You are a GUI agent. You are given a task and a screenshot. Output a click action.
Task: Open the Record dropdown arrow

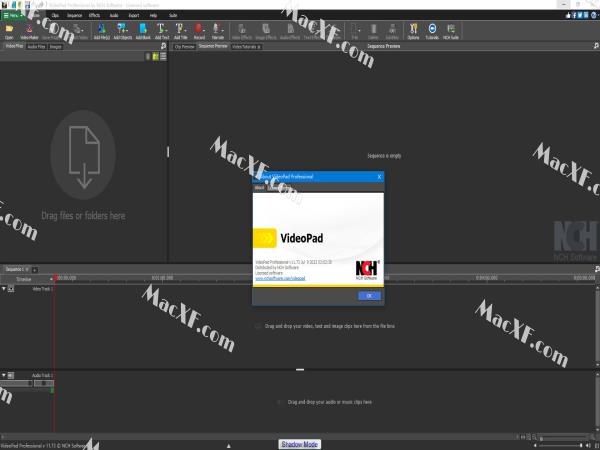pos(205,29)
